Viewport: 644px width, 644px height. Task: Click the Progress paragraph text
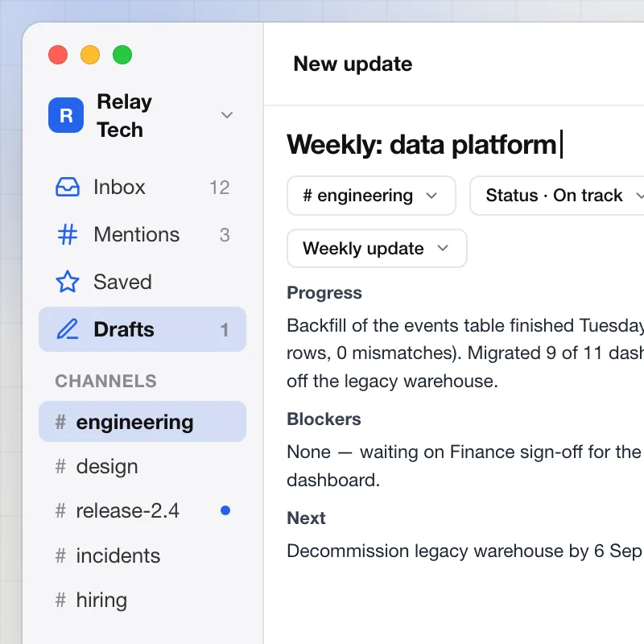[x=465, y=353]
